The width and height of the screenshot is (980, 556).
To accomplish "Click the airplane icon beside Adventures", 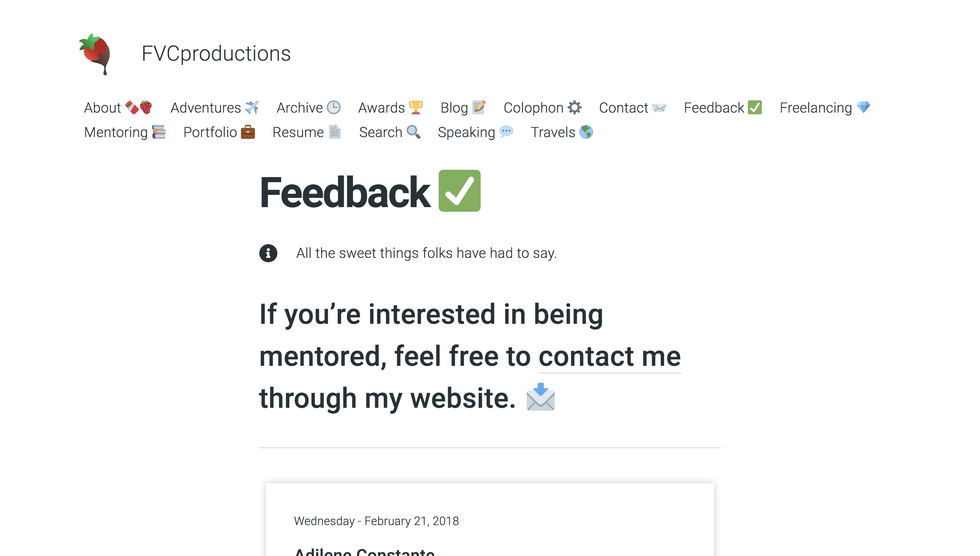I will (252, 108).
